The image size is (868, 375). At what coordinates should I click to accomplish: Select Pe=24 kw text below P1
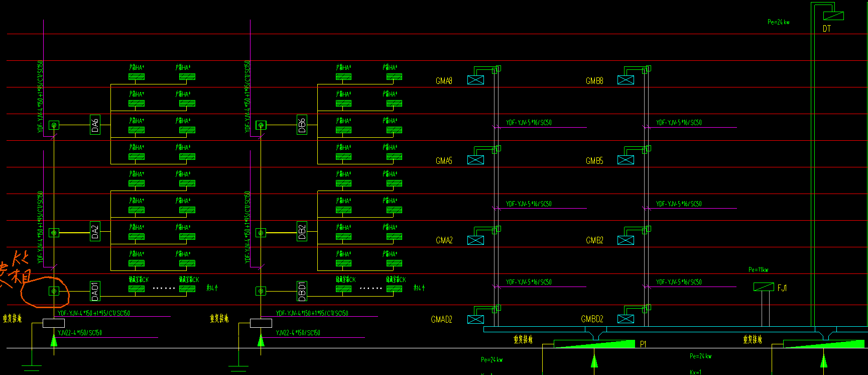(491, 359)
